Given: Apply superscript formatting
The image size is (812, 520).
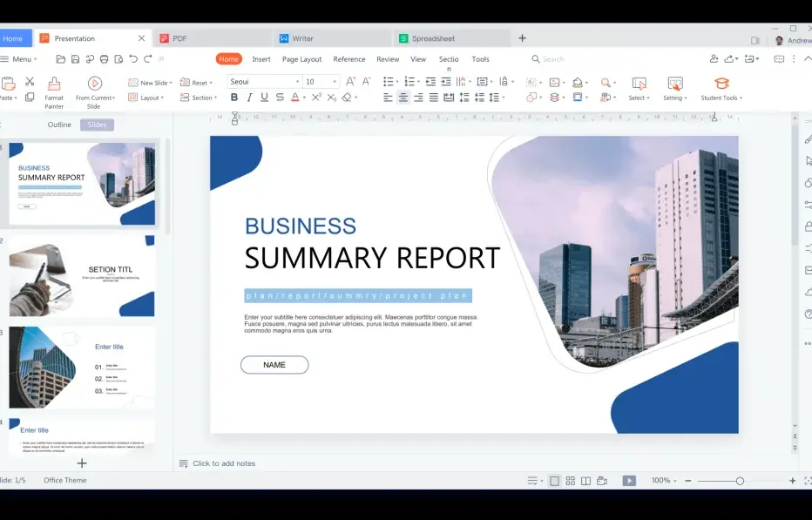Looking at the screenshot, I should [x=316, y=97].
